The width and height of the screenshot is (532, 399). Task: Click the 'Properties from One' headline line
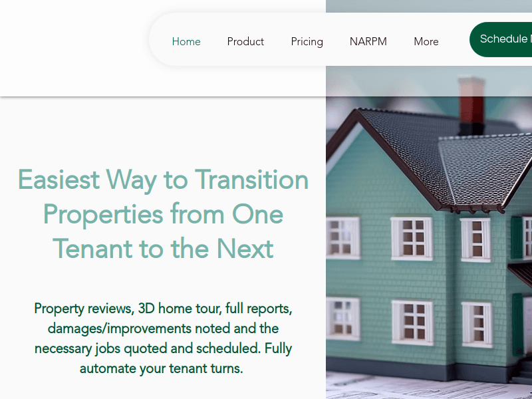click(163, 215)
